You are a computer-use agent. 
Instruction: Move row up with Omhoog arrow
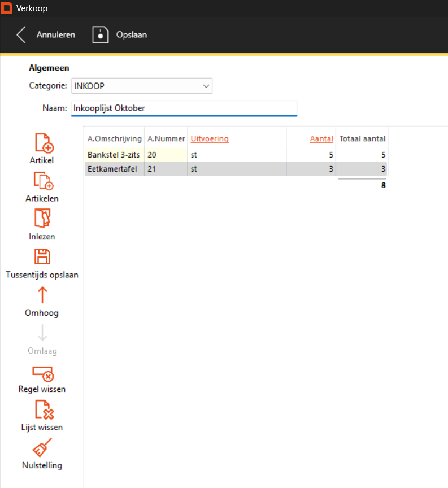coord(42,295)
